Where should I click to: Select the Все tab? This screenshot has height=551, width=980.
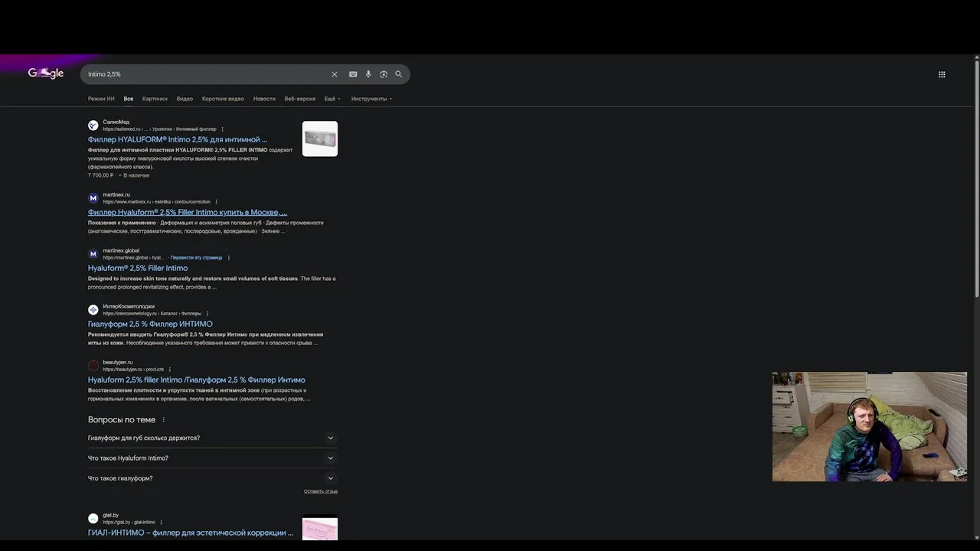coord(129,99)
